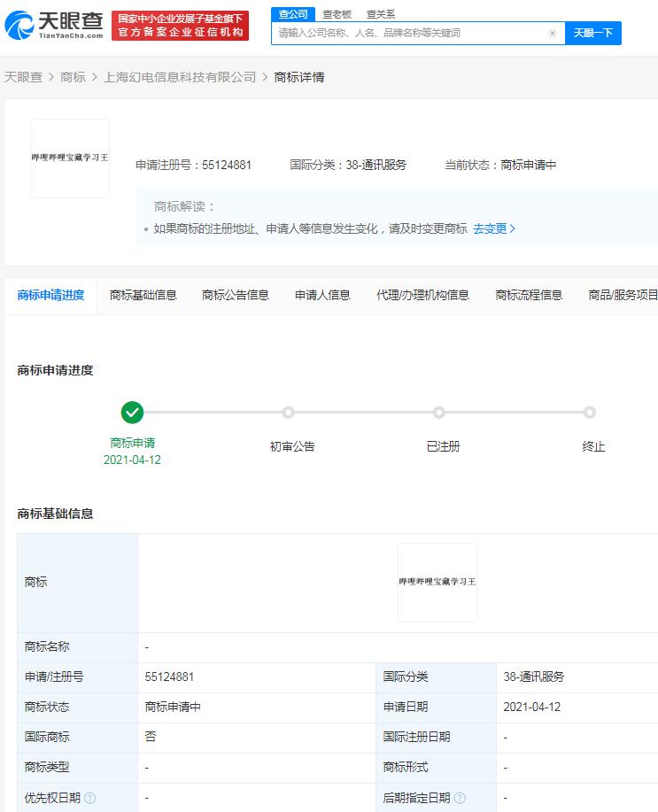658x812 pixels.
Task: Click the green checkmark at 商标申请 step
Action: (132, 413)
